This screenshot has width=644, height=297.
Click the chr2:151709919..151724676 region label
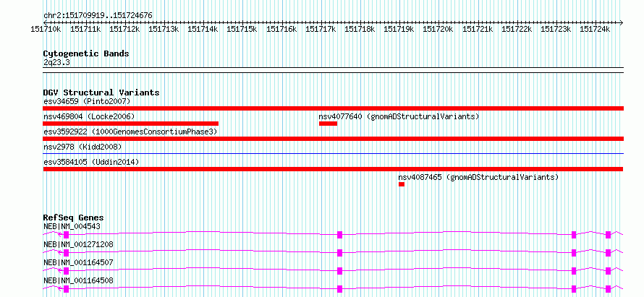click(98, 16)
